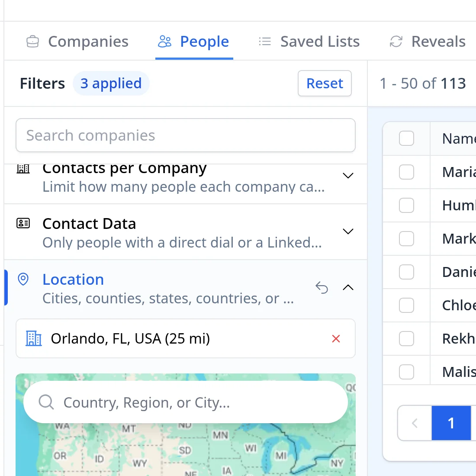The width and height of the screenshot is (476, 476).
Task: Click the Location filter title
Action: (x=73, y=279)
